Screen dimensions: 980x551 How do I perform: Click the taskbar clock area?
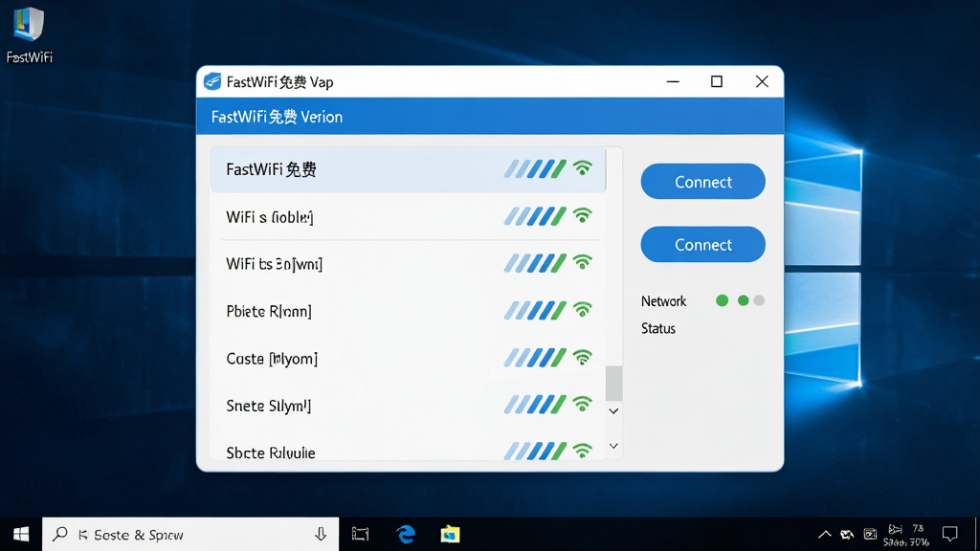click(x=907, y=536)
